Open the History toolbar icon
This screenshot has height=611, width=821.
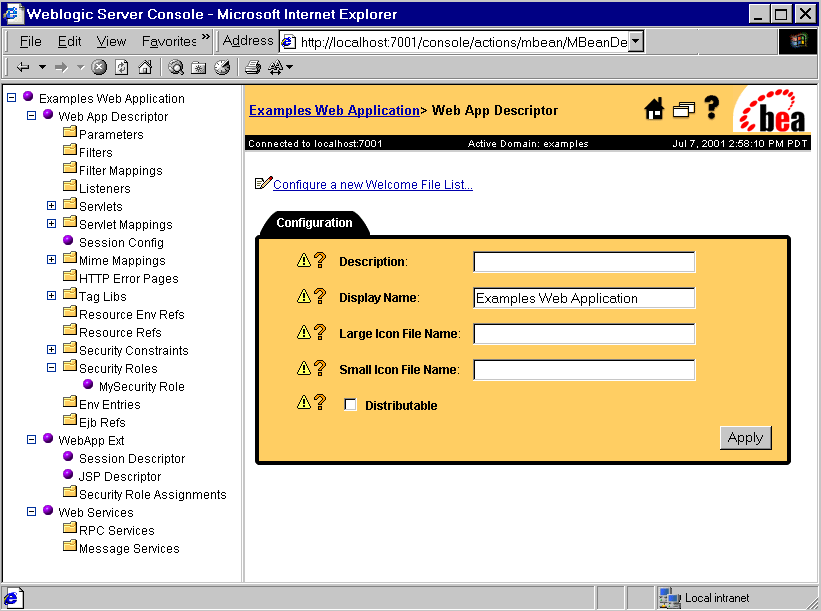click(222, 67)
